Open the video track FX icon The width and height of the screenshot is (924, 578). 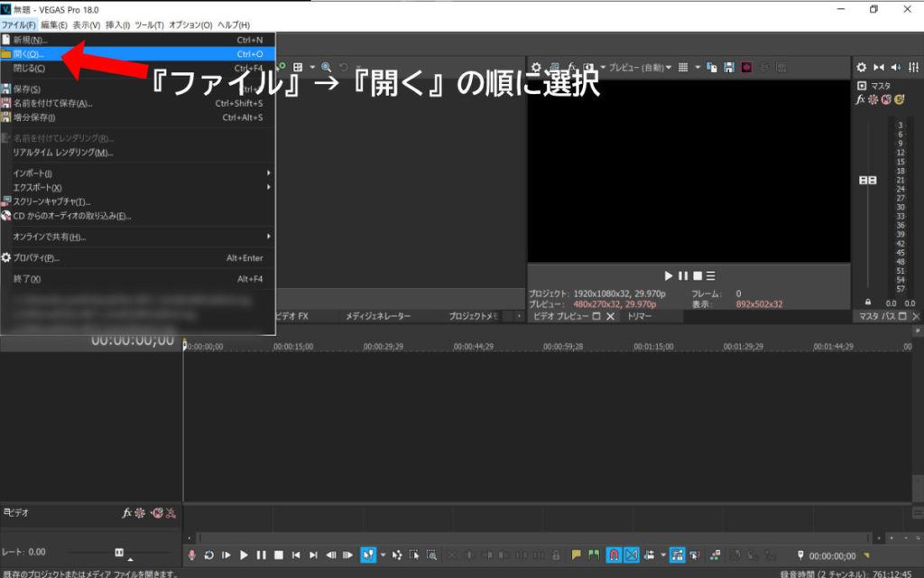click(127, 513)
